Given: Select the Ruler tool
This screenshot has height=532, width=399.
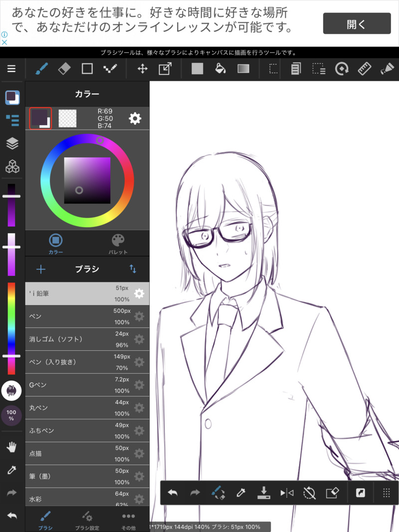Looking at the screenshot, I should click(365, 69).
